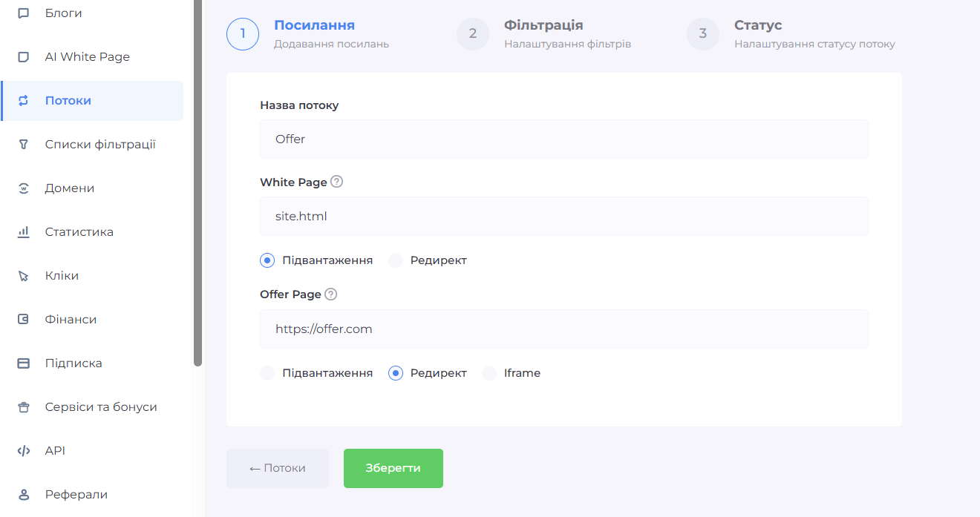Open the Підписка menu item
This screenshot has width=980, height=517.
(x=73, y=363)
